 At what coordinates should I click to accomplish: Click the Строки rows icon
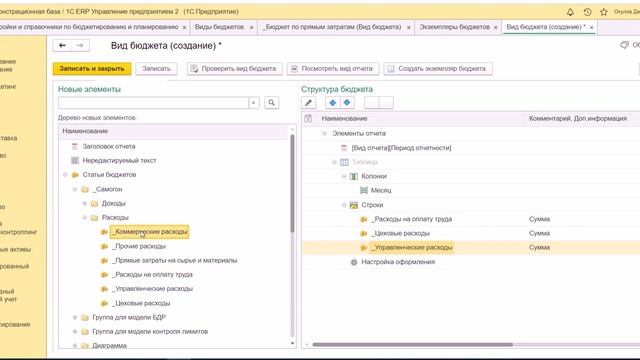coord(354,205)
